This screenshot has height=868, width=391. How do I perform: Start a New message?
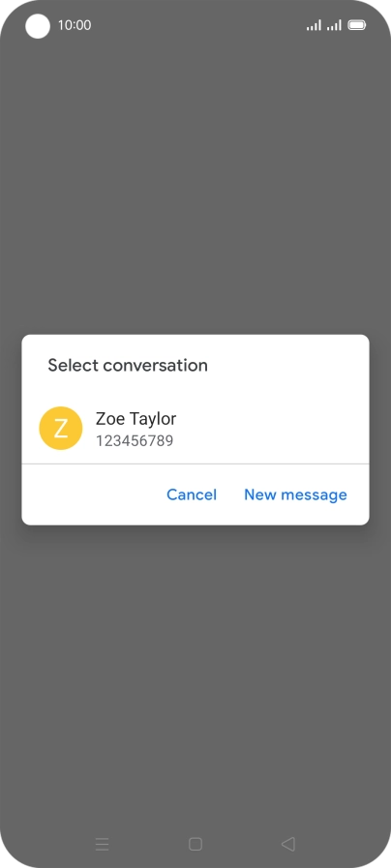pyautogui.click(x=295, y=494)
